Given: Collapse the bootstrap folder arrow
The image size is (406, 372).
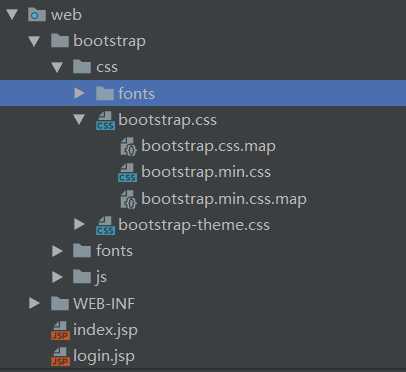Looking at the screenshot, I should click(34, 41).
